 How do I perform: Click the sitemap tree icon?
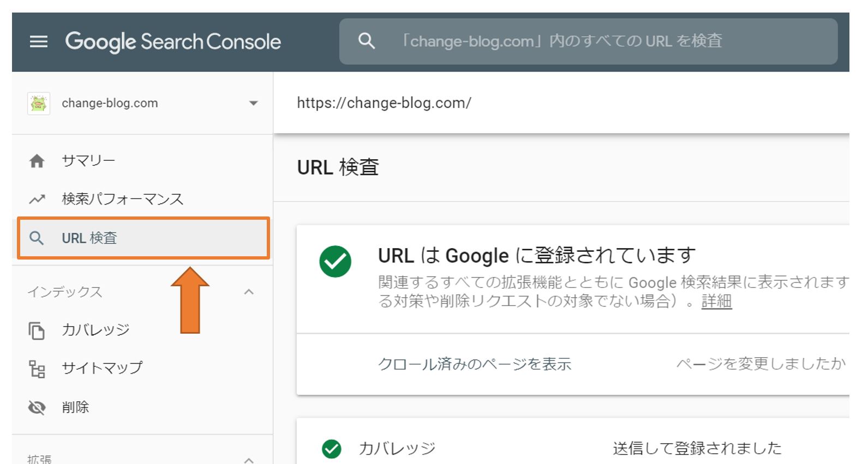[x=37, y=369]
